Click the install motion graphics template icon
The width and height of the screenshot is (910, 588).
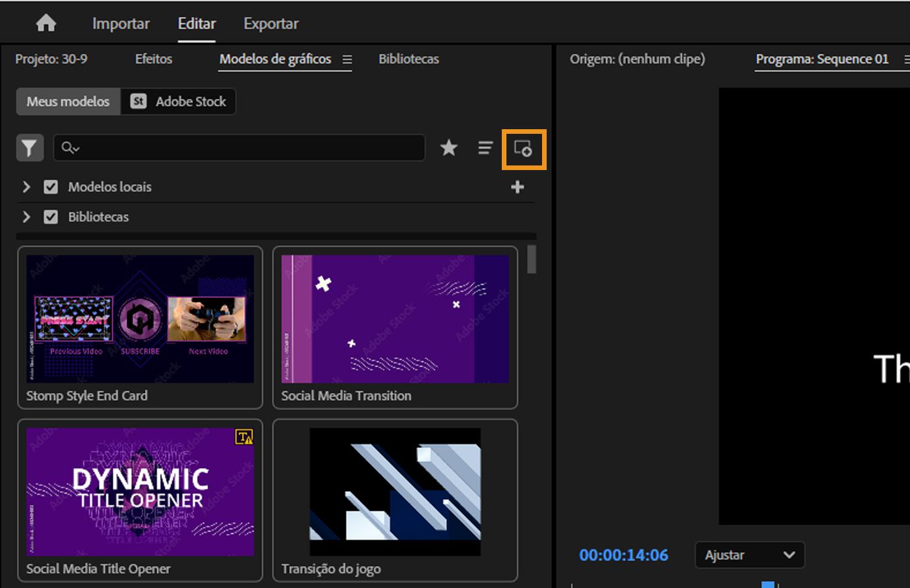coord(523,149)
